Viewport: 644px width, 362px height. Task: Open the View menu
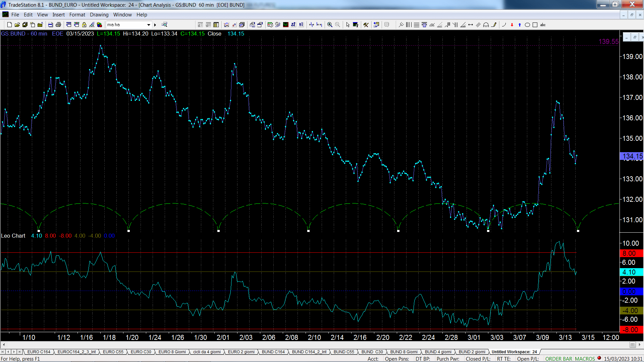tap(43, 15)
